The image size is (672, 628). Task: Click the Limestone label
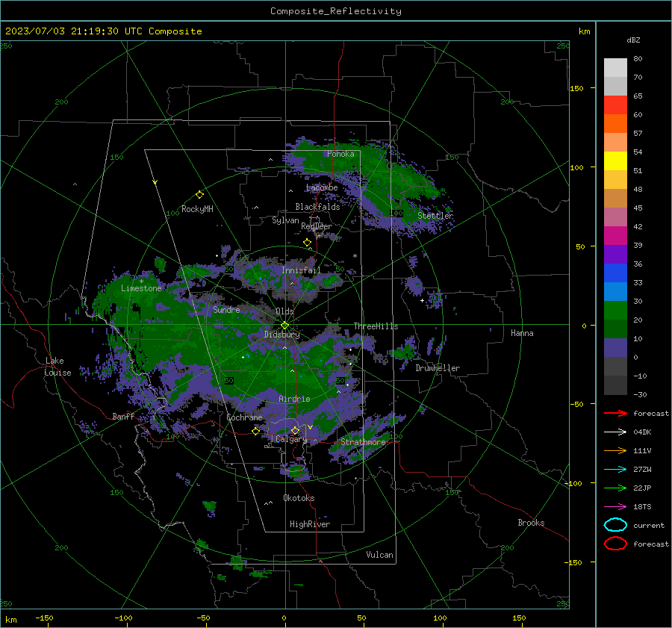(x=141, y=288)
